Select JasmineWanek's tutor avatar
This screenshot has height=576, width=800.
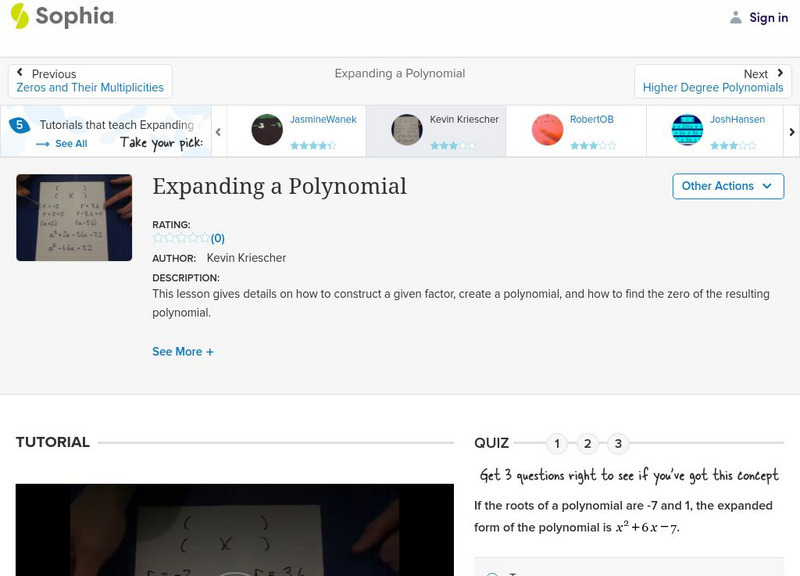point(265,130)
